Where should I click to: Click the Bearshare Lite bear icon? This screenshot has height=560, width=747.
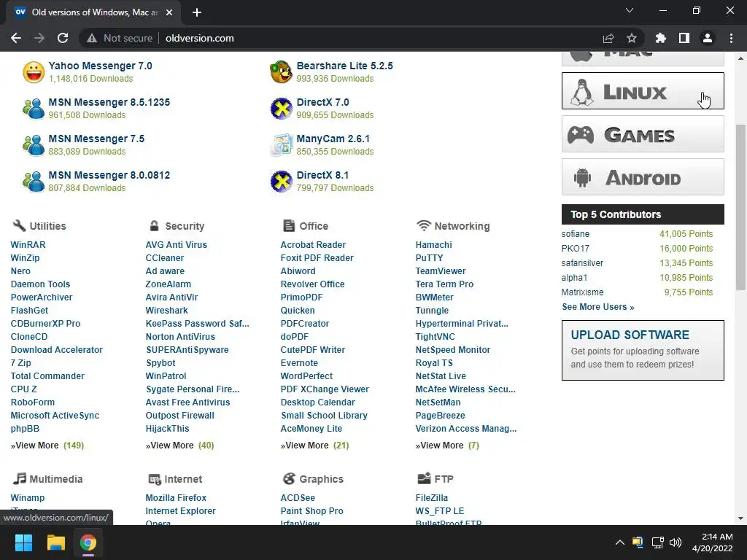coord(281,72)
